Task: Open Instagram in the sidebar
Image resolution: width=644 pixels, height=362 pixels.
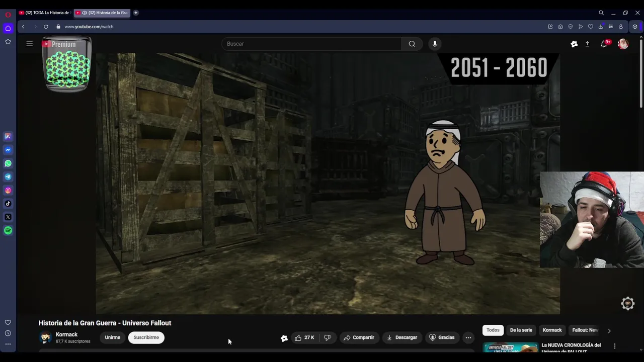Action: click(x=8, y=190)
